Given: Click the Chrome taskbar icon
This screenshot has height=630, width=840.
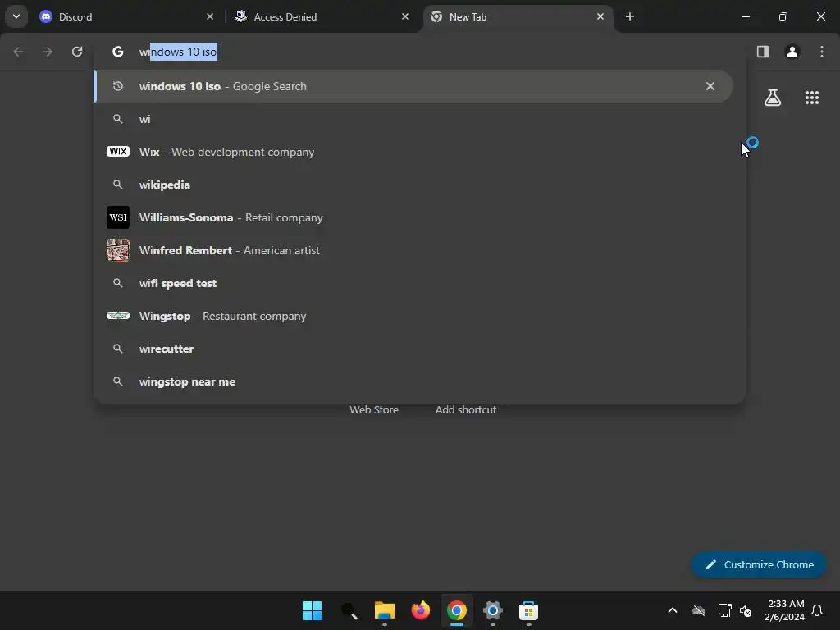Looking at the screenshot, I should 457,610.
